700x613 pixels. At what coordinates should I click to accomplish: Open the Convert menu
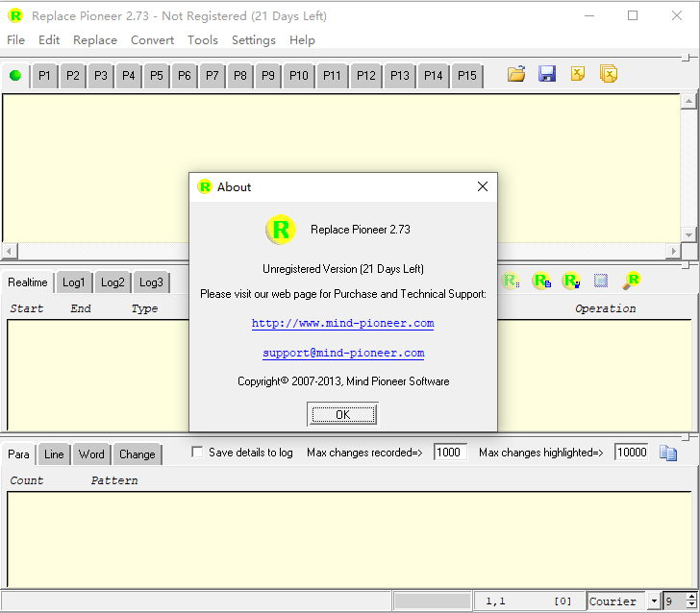152,40
